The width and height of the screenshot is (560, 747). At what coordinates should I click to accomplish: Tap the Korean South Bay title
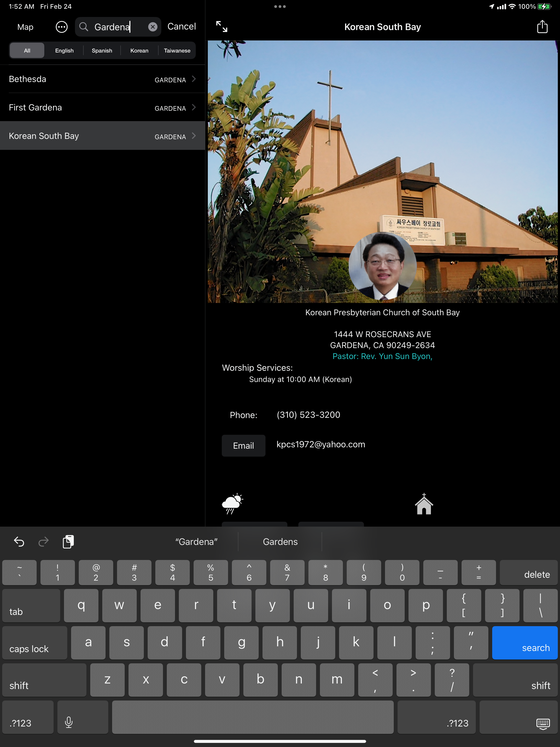click(x=382, y=27)
